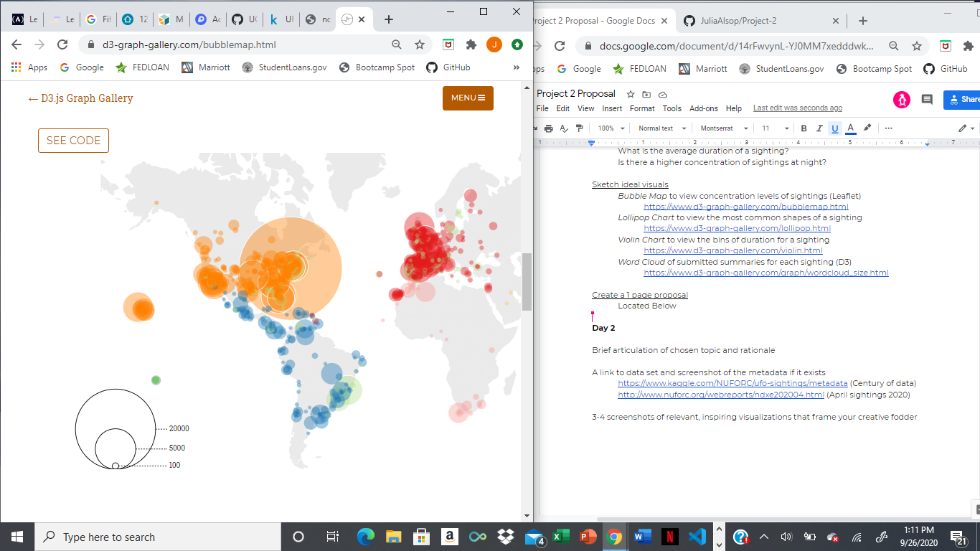Star the Project 2 Proposal document
Screen dimensions: 980x551
coord(631,94)
